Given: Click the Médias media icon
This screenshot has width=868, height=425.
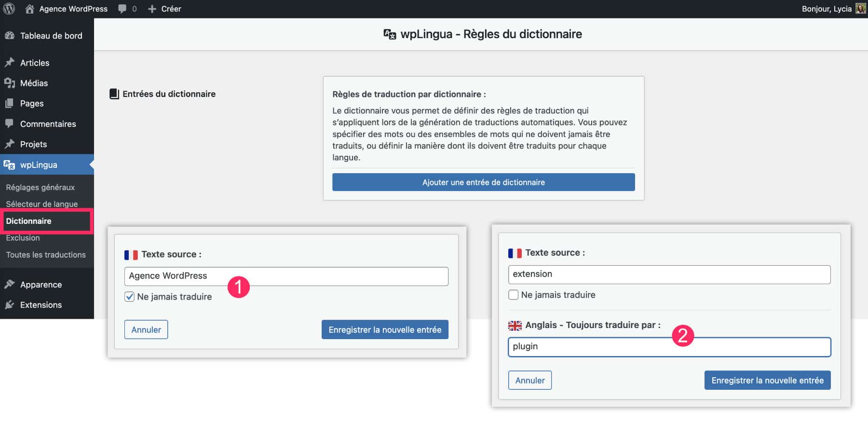Looking at the screenshot, I should [9, 83].
